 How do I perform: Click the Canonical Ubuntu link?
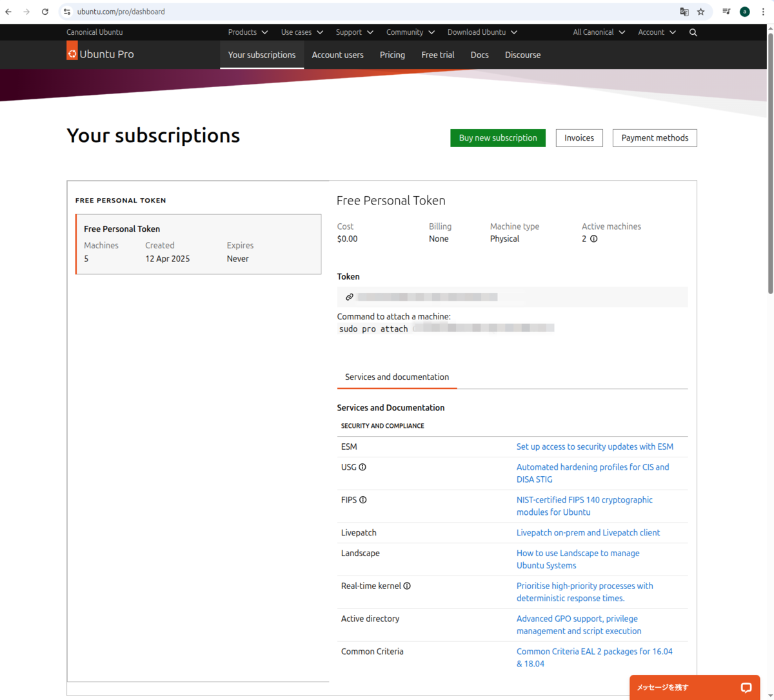point(94,32)
